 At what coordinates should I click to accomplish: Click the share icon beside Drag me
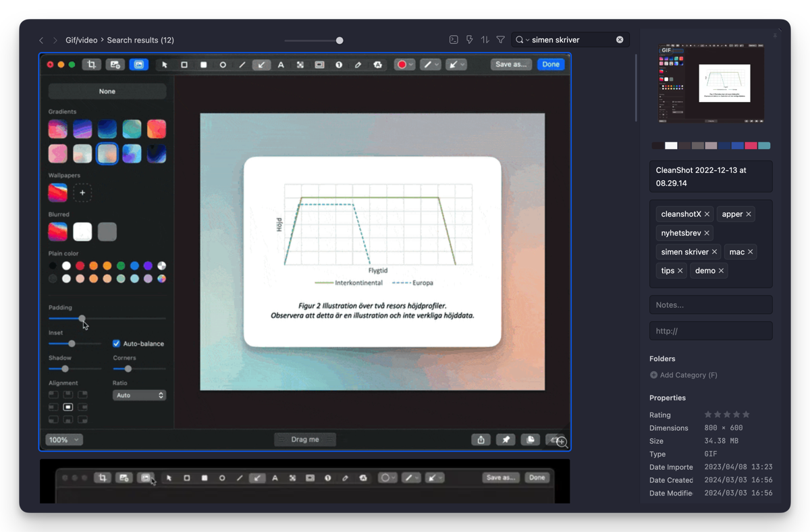[481, 440]
